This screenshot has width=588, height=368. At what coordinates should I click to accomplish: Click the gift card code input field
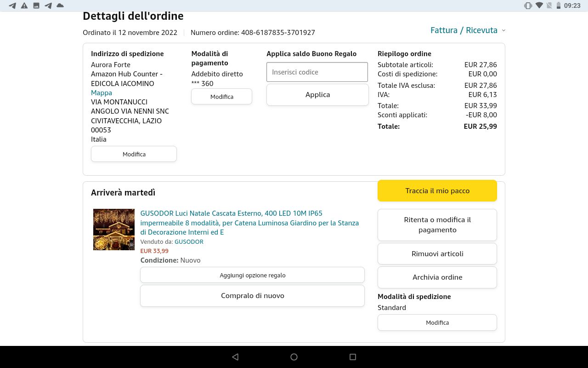click(317, 72)
